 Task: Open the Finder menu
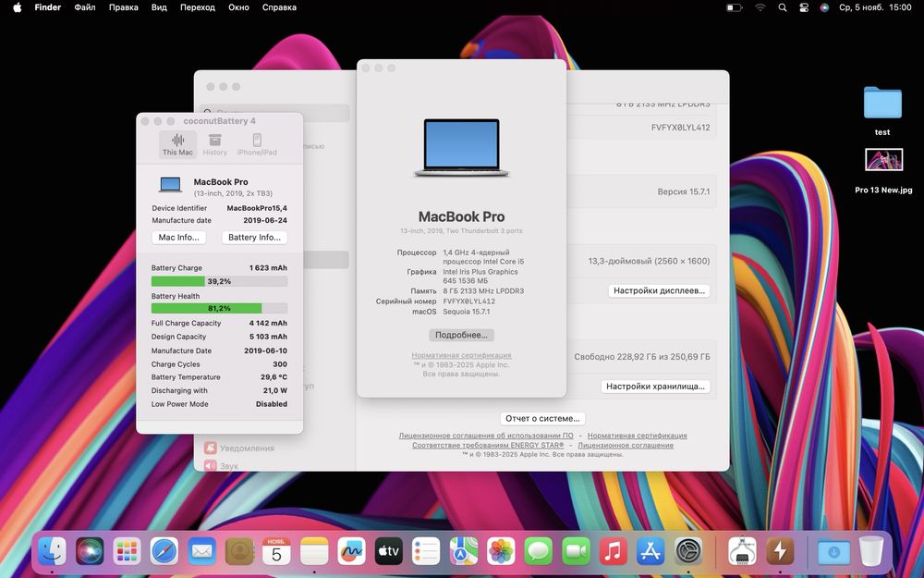[x=48, y=7]
